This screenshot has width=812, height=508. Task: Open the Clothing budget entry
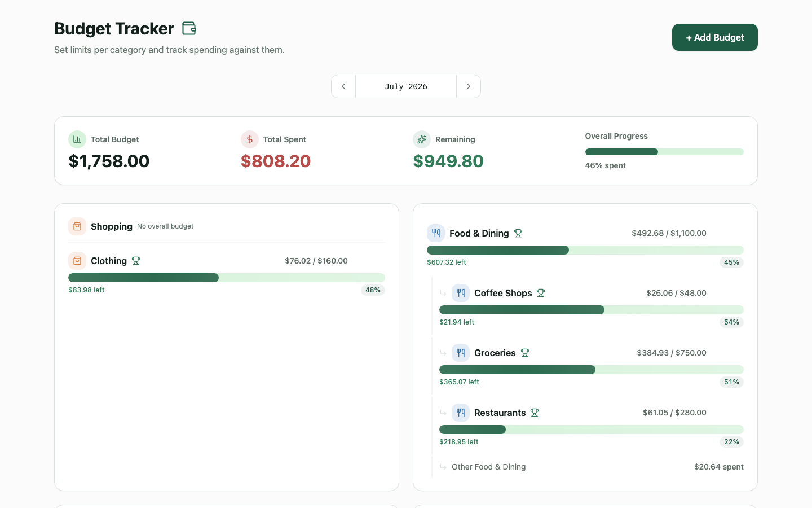pyautogui.click(x=109, y=261)
